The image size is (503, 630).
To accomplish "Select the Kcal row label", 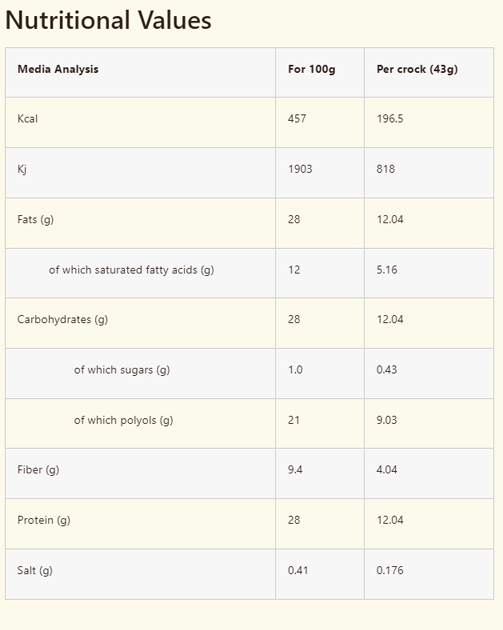I will 27,119.
